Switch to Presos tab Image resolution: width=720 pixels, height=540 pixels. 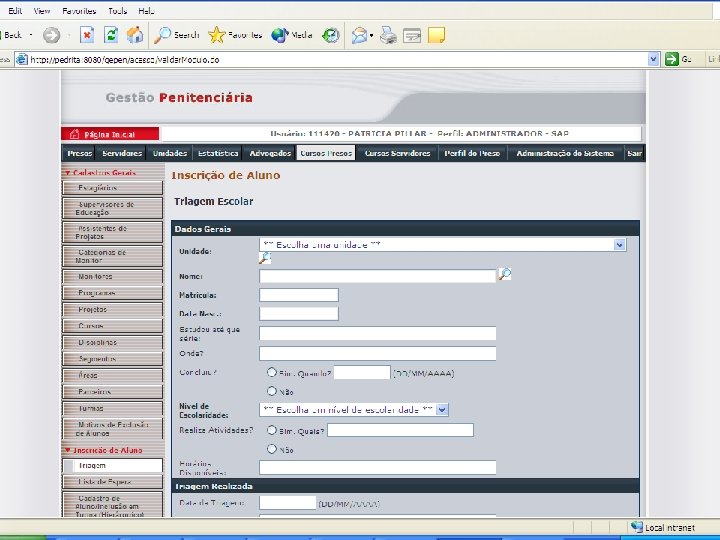pyautogui.click(x=79, y=153)
